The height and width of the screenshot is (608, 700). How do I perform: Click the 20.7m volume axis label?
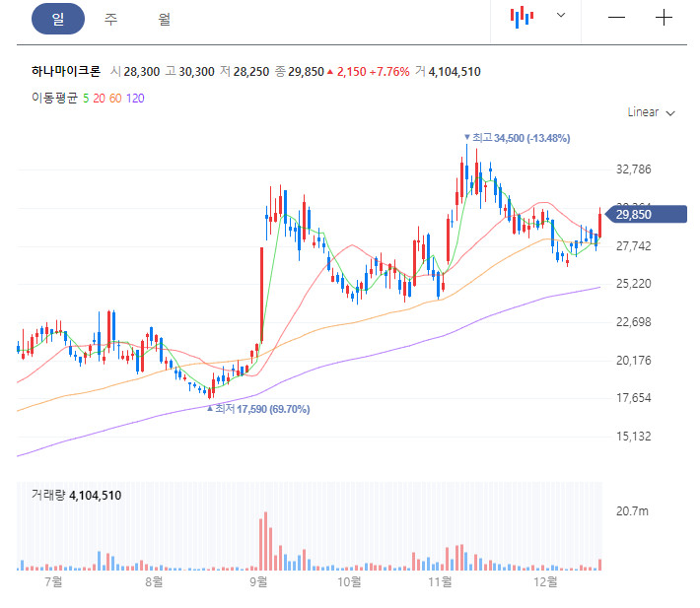(632, 511)
